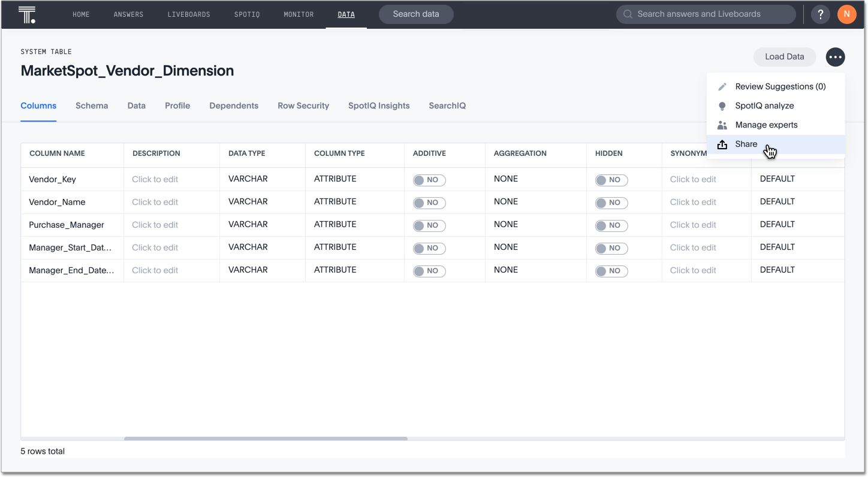Click the ThoughtSpot logo icon
The height and width of the screenshot is (477, 868).
click(x=27, y=14)
